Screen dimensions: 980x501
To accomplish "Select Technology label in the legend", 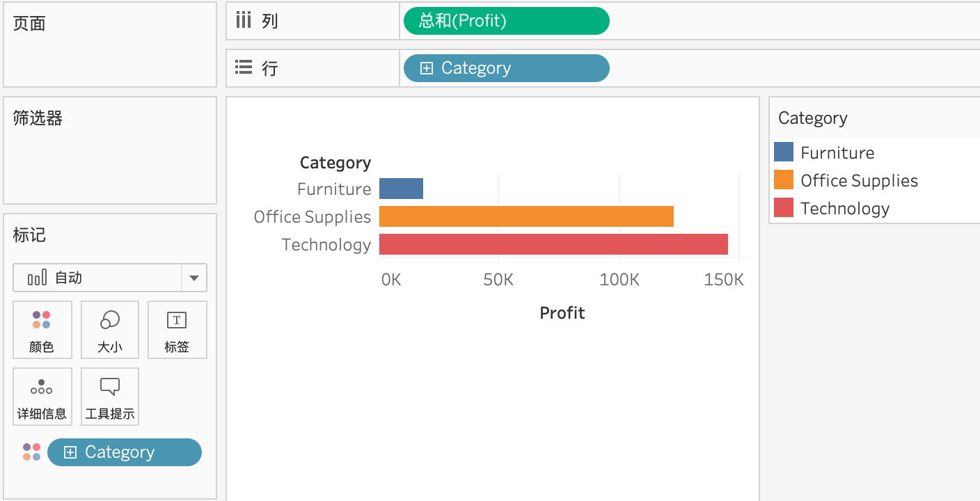I will tap(845, 209).
